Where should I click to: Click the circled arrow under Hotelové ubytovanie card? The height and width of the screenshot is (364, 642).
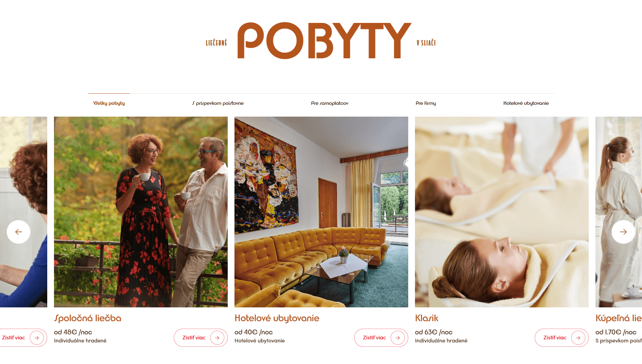coord(398,338)
